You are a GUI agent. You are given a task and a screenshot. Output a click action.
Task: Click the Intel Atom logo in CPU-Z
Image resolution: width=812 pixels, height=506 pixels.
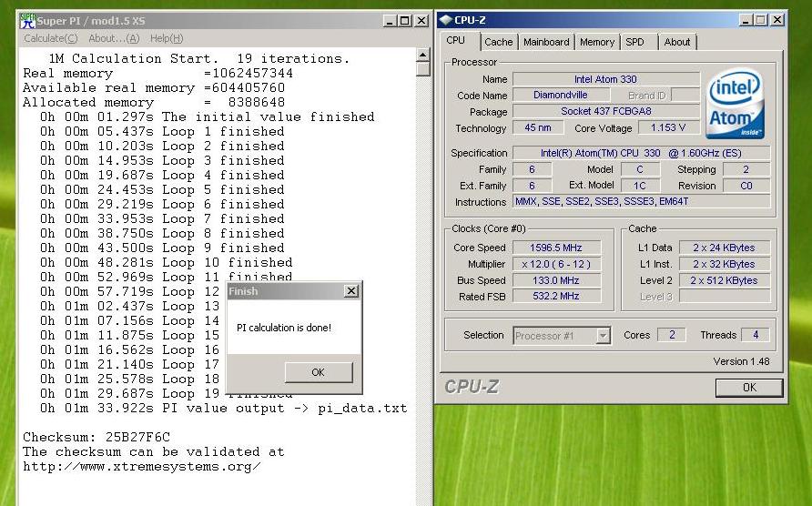[x=736, y=105]
